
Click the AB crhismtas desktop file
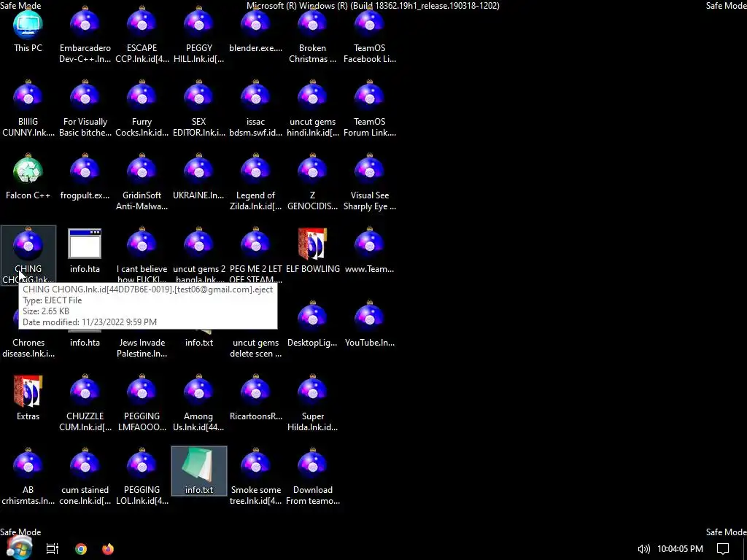coord(28,478)
